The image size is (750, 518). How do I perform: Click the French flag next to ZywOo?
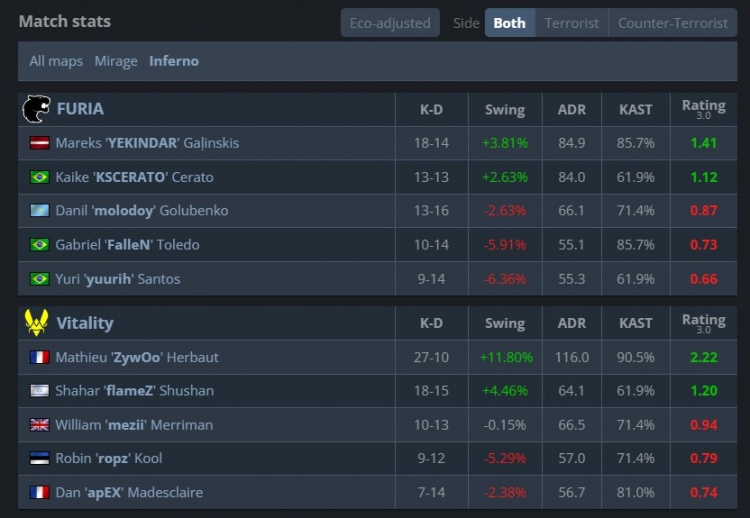[40, 357]
